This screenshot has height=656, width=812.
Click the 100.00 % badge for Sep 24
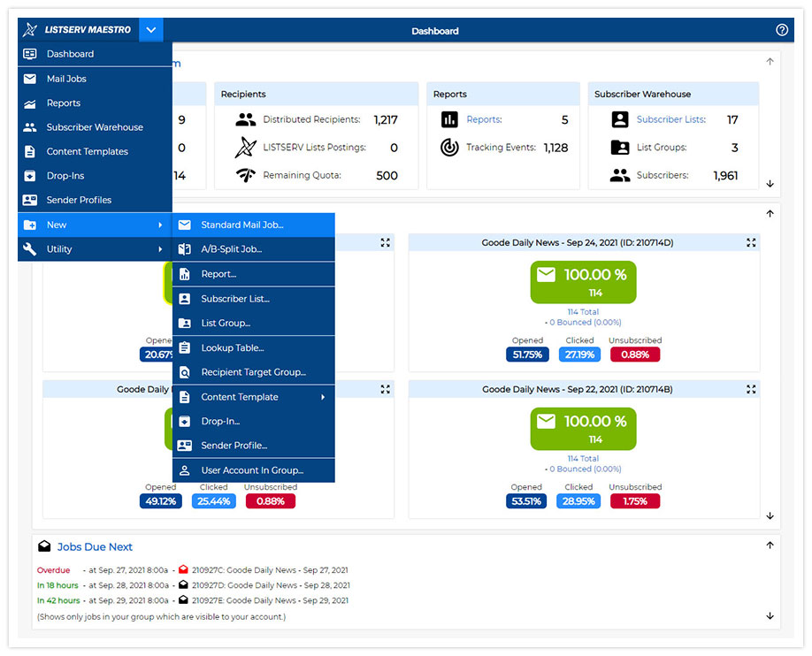point(583,282)
